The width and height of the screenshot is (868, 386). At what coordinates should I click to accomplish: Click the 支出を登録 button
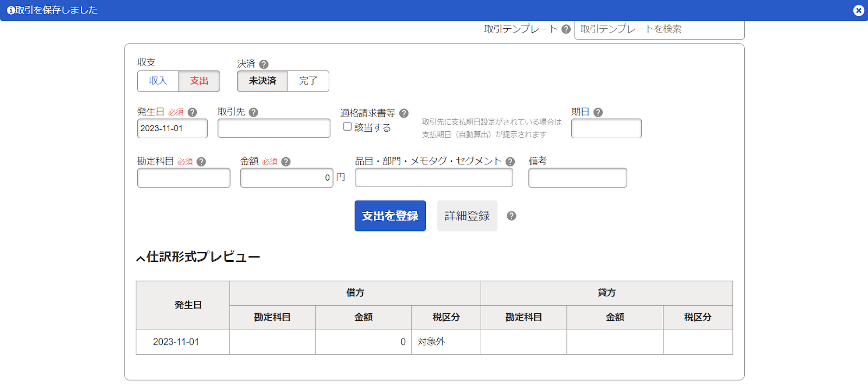coord(390,216)
